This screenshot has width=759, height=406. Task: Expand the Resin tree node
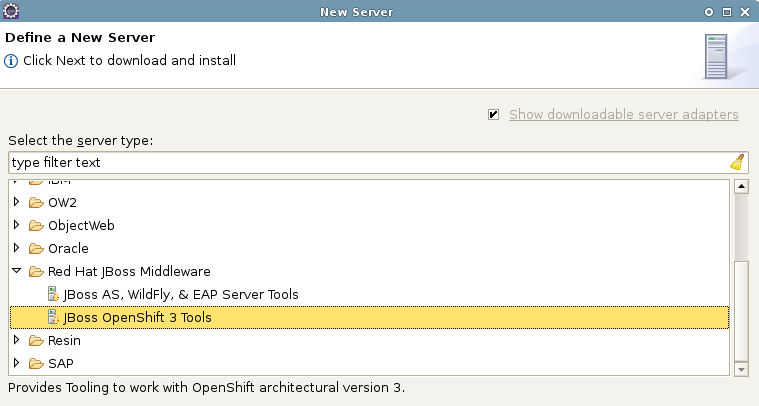pyautogui.click(x=16, y=341)
